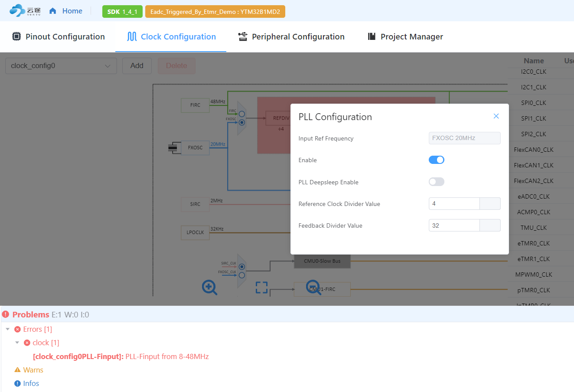The image size is (574, 392).
Task: Click the Delete button
Action: [x=176, y=66]
